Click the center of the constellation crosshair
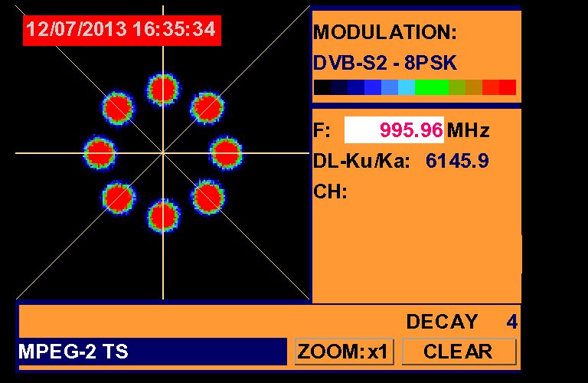Image resolution: width=588 pixels, height=383 pixels. [163, 152]
